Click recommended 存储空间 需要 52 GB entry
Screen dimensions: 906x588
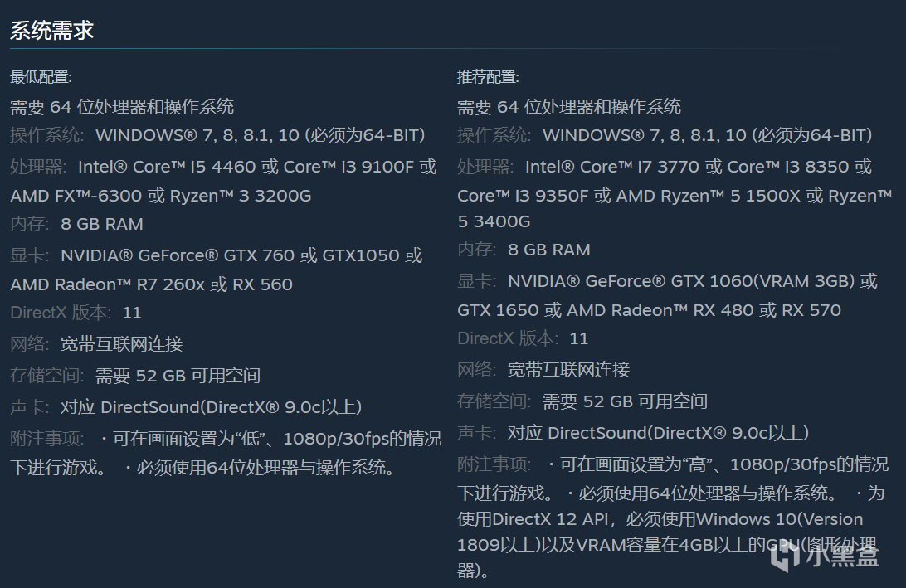(x=582, y=401)
